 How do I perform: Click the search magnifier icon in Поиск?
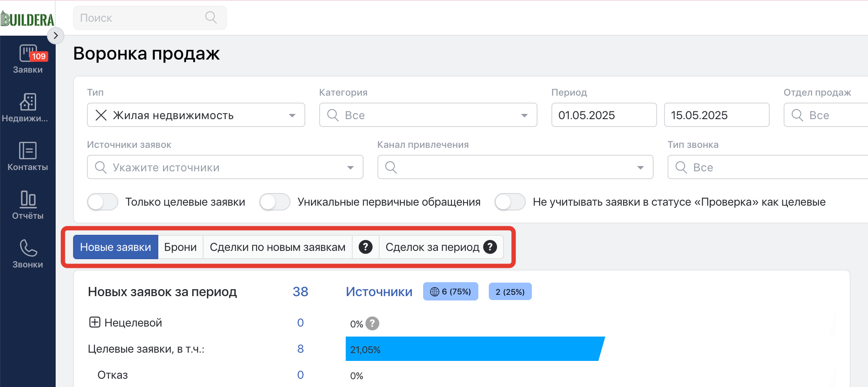211,18
